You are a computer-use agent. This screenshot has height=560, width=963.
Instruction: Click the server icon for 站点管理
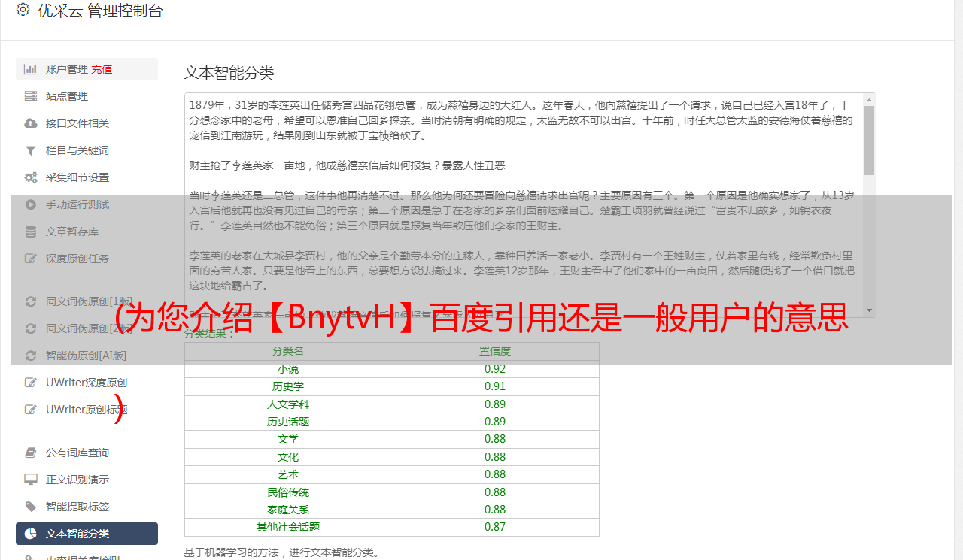point(31,96)
